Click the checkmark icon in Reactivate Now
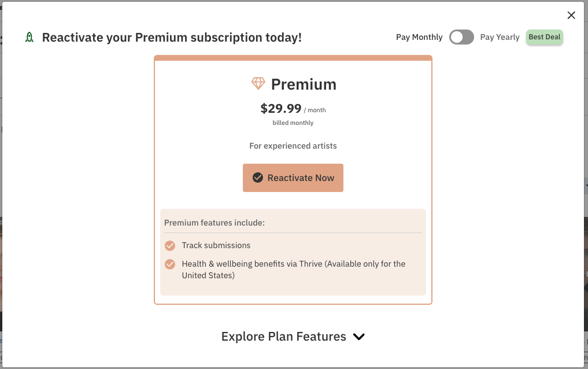588x369 pixels. tap(258, 178)
